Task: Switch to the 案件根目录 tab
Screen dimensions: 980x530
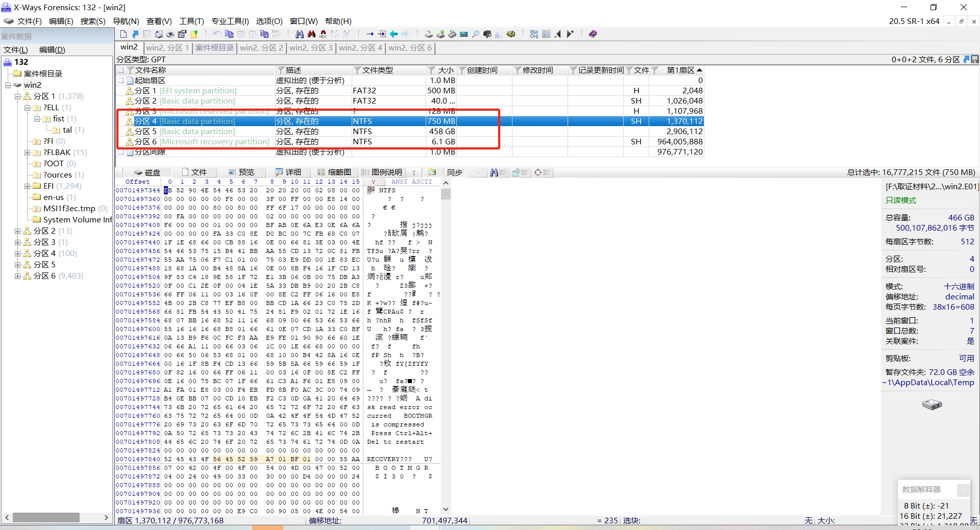Action: click(x=214, y=48)
